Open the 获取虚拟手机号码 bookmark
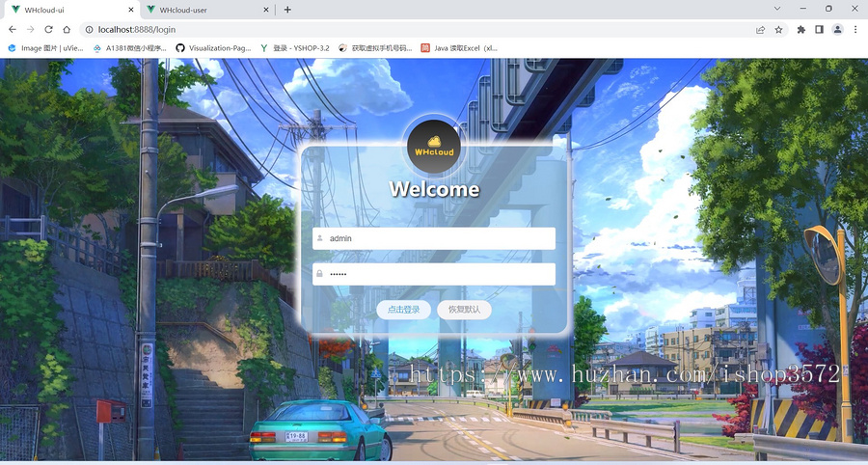This screenshot has width=868, height=465. (375, 48)
